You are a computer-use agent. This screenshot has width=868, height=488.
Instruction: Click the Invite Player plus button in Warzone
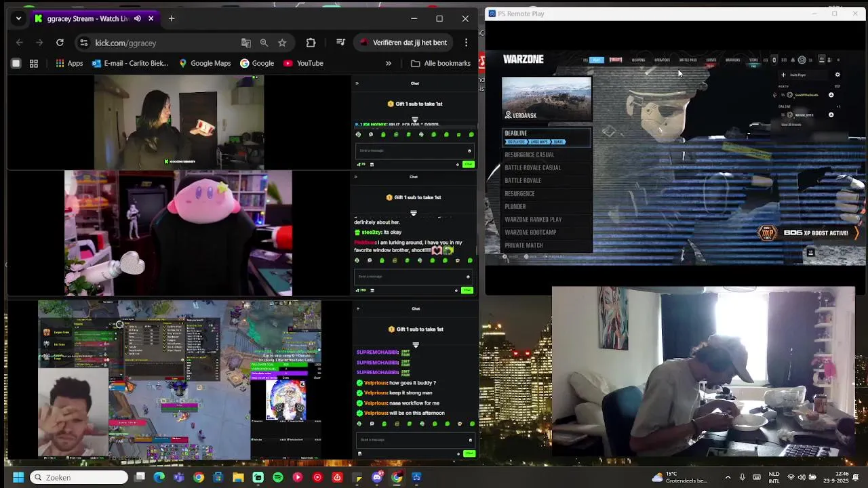point(783,75)
